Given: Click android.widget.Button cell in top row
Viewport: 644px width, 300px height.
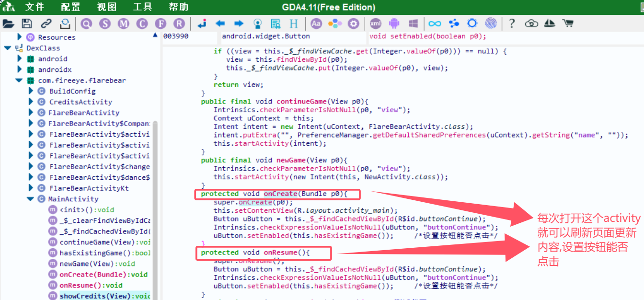Looking at the screenshot, I should click(x=266, y=36).
